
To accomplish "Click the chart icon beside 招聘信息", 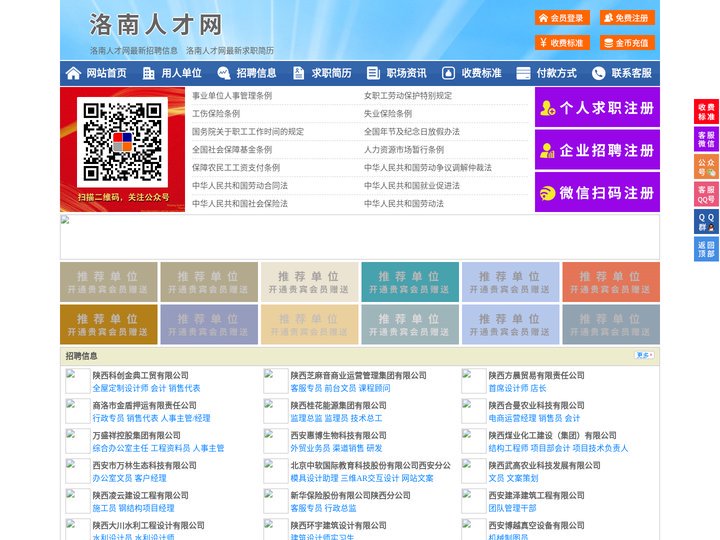I will coord(224,73).
